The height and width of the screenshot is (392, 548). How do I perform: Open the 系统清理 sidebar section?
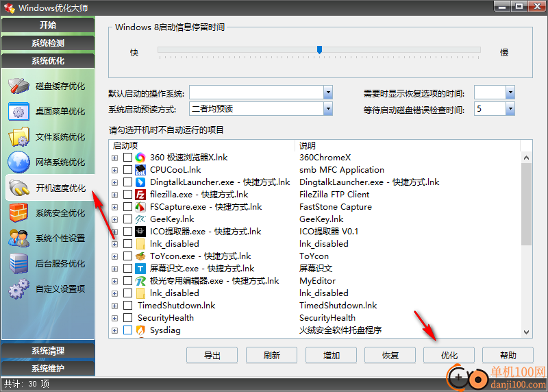(x=48, y=351)
